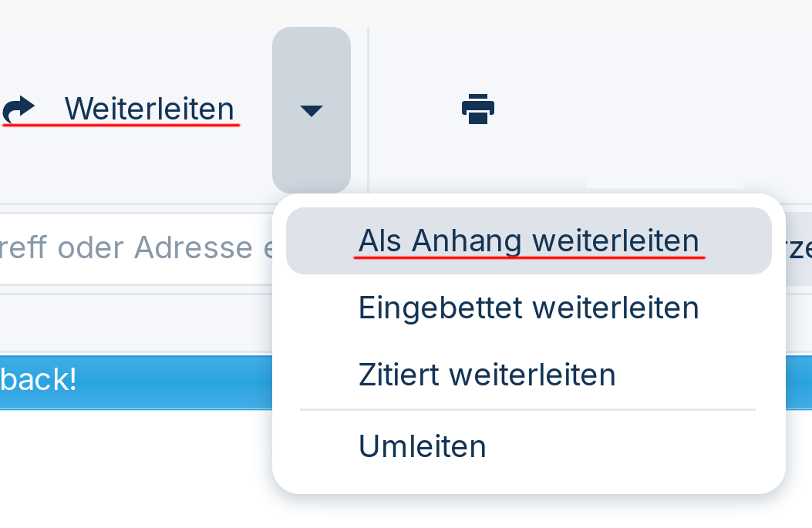Click the curved forward arrow icon

[x=19, y=109]
